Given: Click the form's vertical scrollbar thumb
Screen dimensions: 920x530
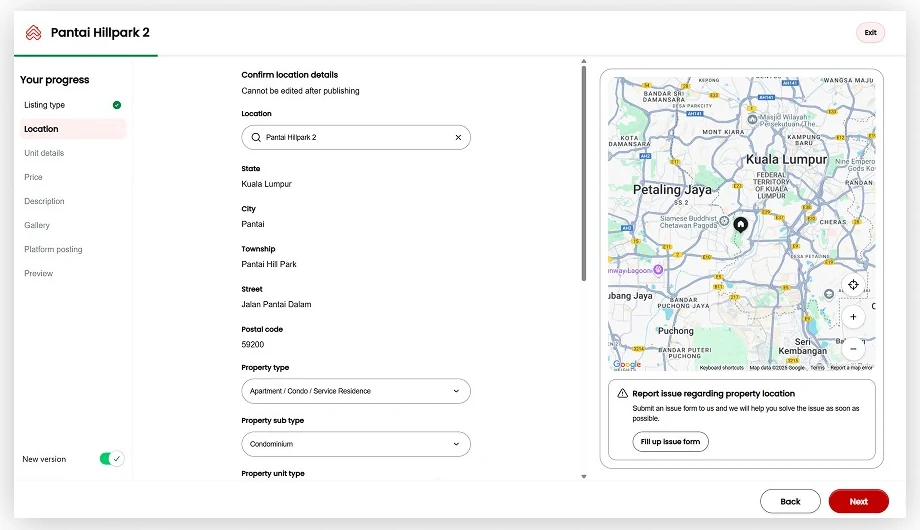Looking at the screenshot, I should 584,173.
